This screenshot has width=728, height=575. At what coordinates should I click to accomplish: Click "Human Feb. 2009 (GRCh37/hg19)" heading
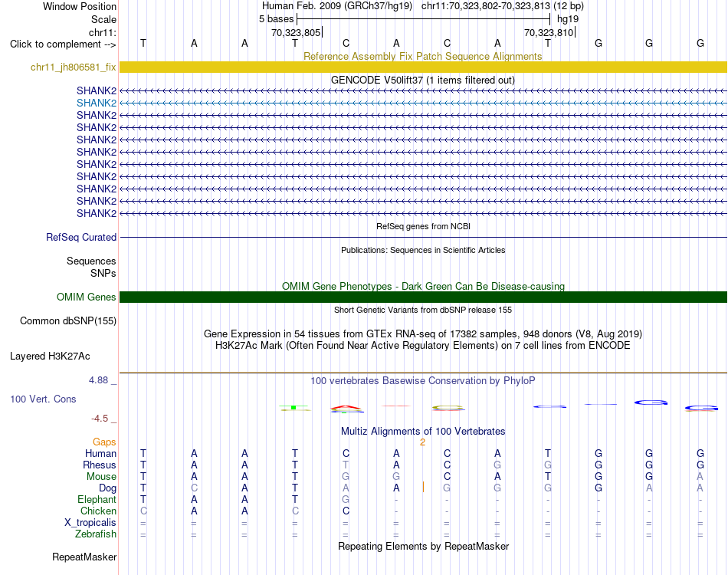337,6
